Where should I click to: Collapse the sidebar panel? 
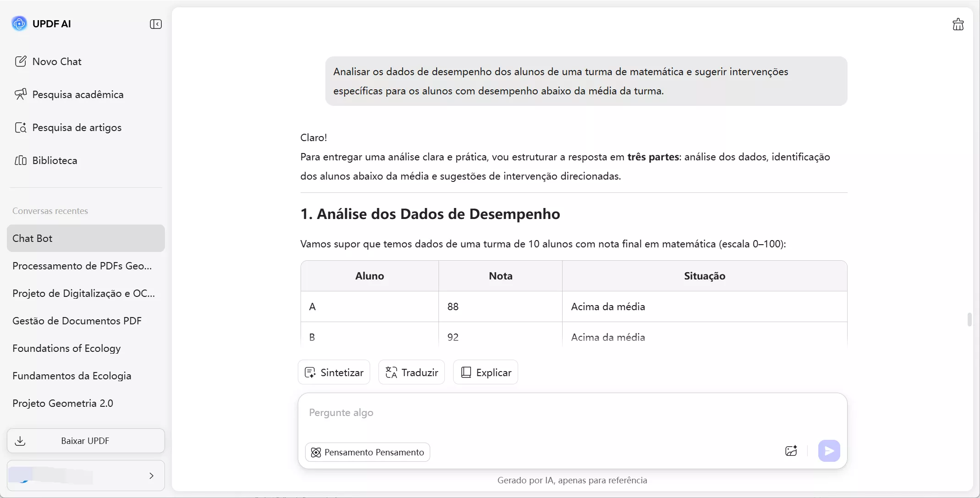tap(156, 24)
